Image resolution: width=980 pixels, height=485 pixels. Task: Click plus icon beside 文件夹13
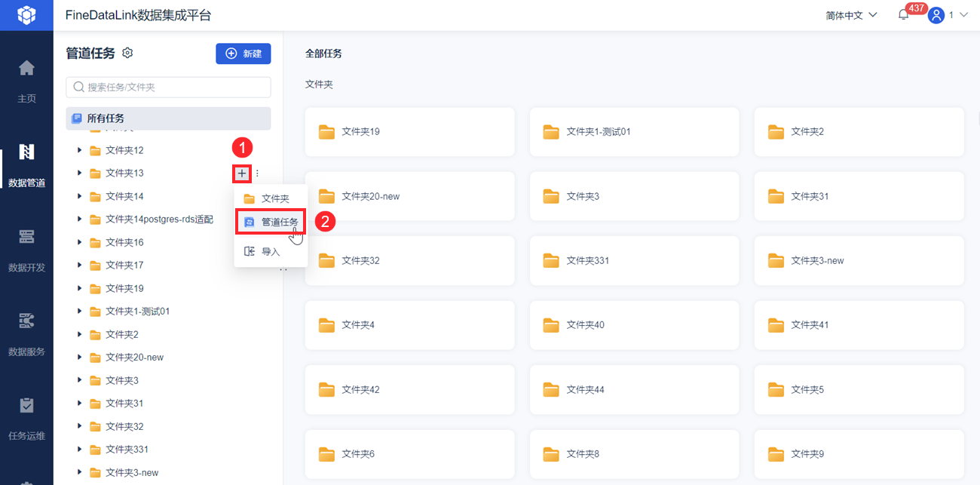click(241, 173)
